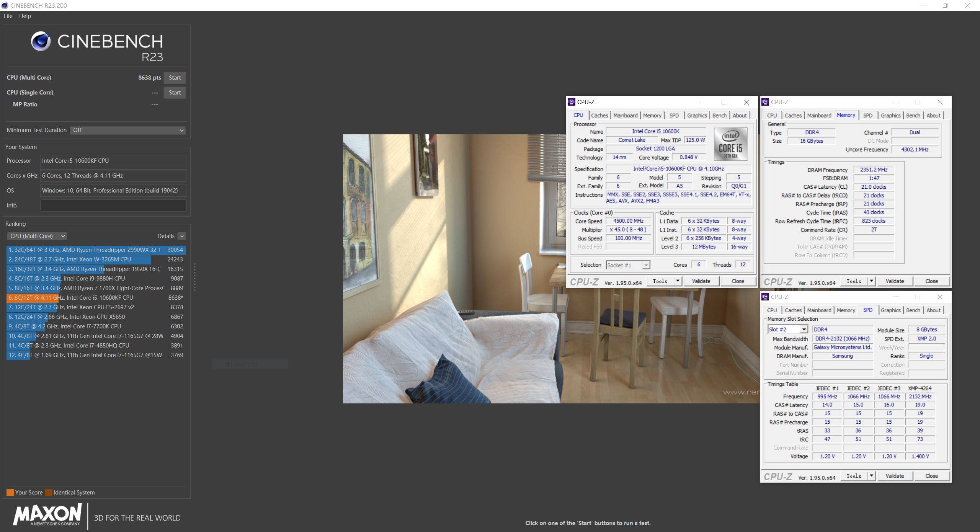This screenshot has height=532, width=980.
Task: Close the CPU-Z Memory window with X
Action: pyautogui.click(x=940, y=102)
